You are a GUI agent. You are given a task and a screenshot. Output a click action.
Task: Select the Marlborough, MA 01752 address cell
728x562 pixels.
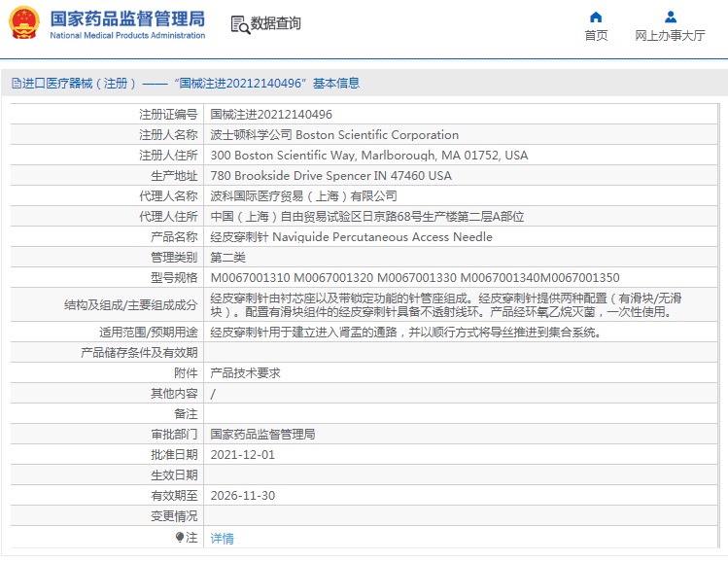click(369, 156)
